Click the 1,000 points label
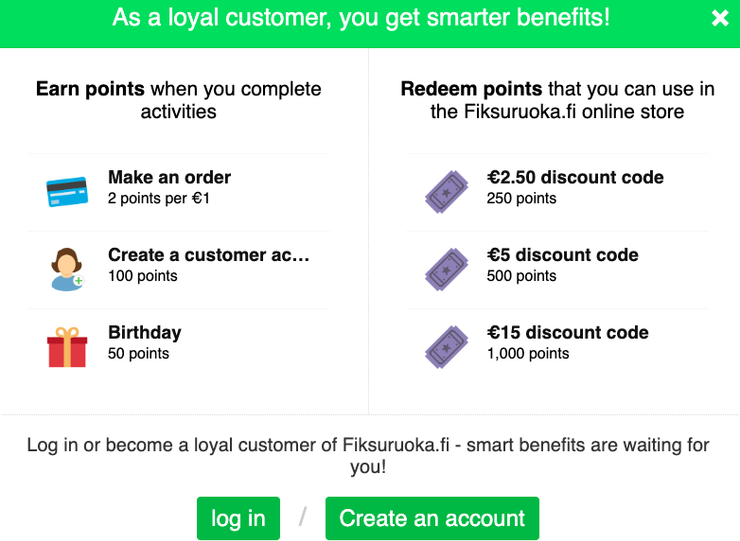 [x=527, y=353]
